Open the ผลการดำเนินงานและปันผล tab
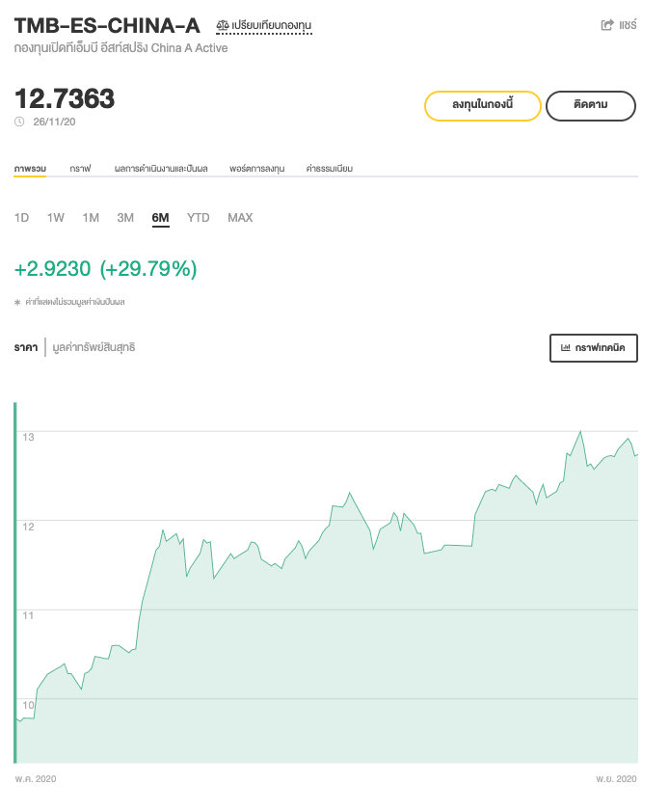Screen dimensions: 669x812 (160, 169)
